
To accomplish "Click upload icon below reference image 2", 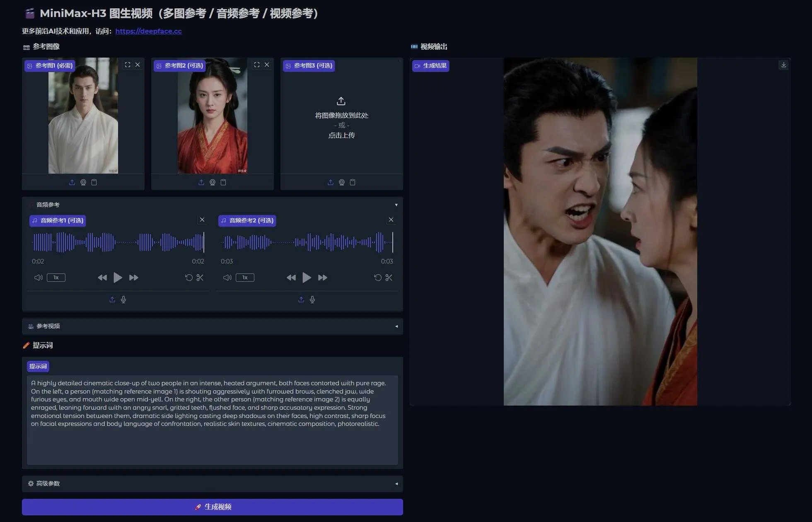I will [x=201, y=182].
